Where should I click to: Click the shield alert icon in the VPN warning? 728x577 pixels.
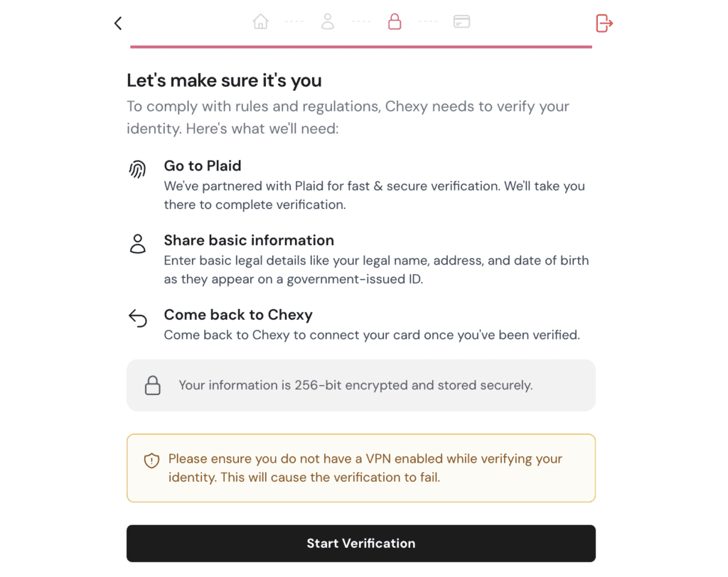(151, 460)
